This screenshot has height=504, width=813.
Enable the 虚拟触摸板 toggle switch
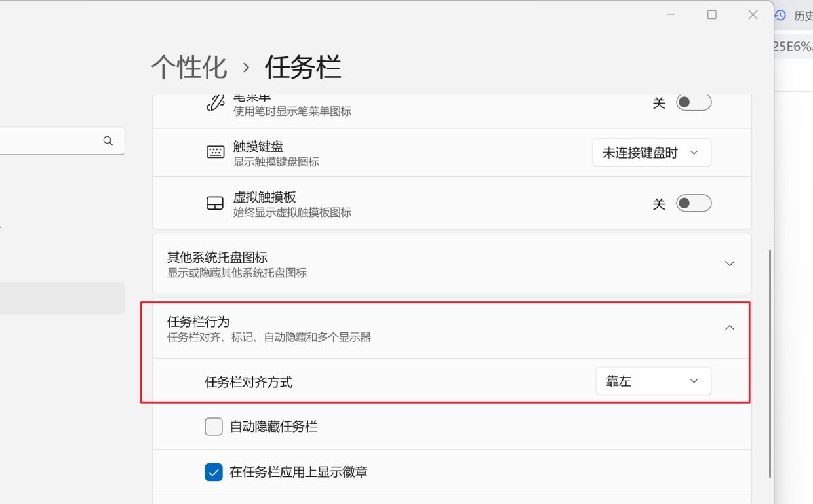pyautogui.click(x=694, y=203)
